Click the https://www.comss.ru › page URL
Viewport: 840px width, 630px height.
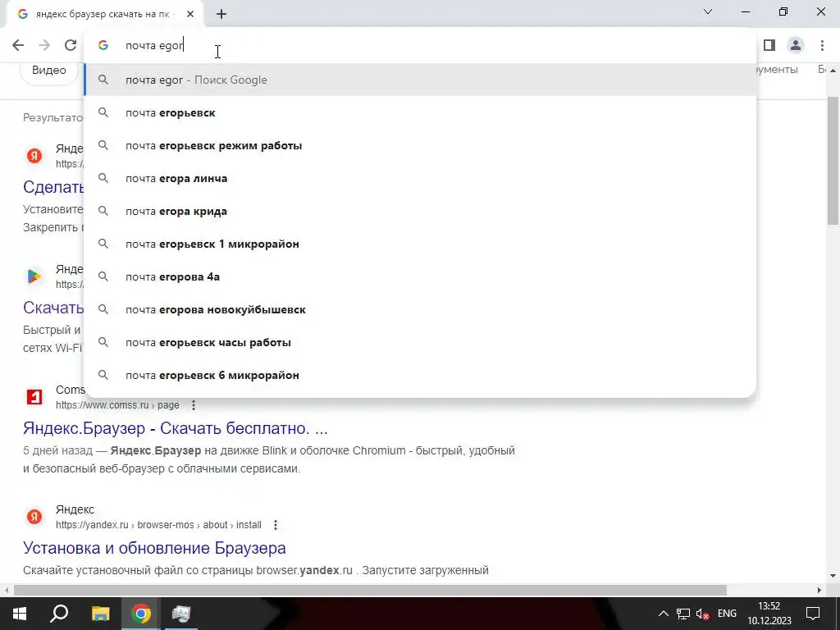[x=117, y=405]
